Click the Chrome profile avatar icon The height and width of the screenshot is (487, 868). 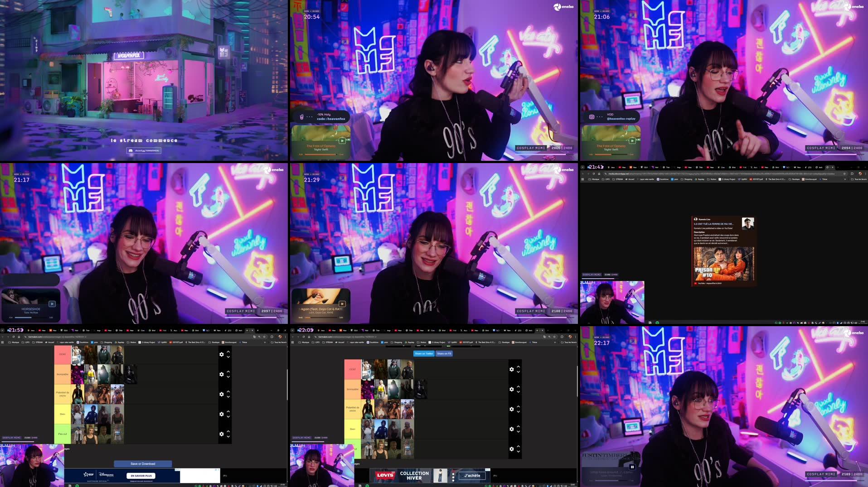[x=280, y=337]
